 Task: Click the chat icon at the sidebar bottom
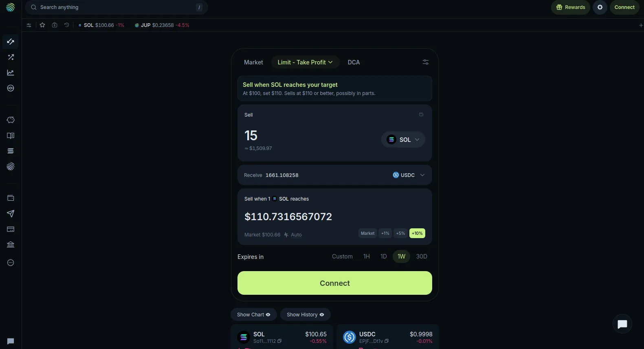click(x=11, y=341)
